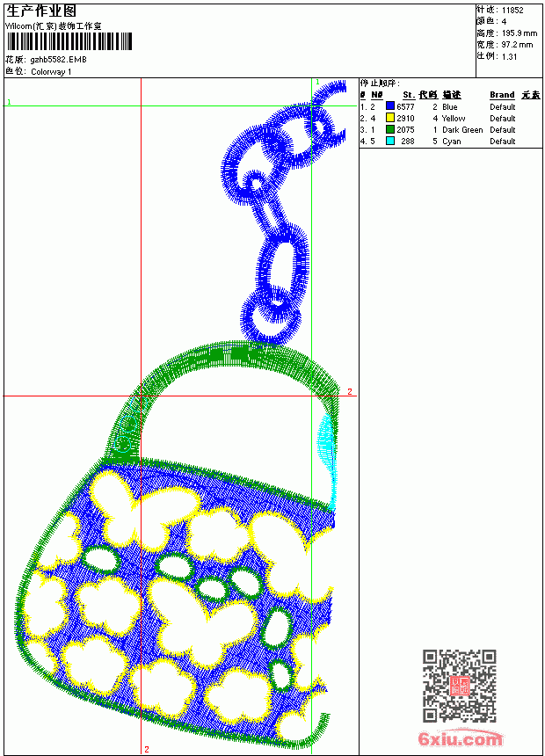Click the blue chain link embroidery
Viewport: 545px width, 756px height.
[277, 212]
